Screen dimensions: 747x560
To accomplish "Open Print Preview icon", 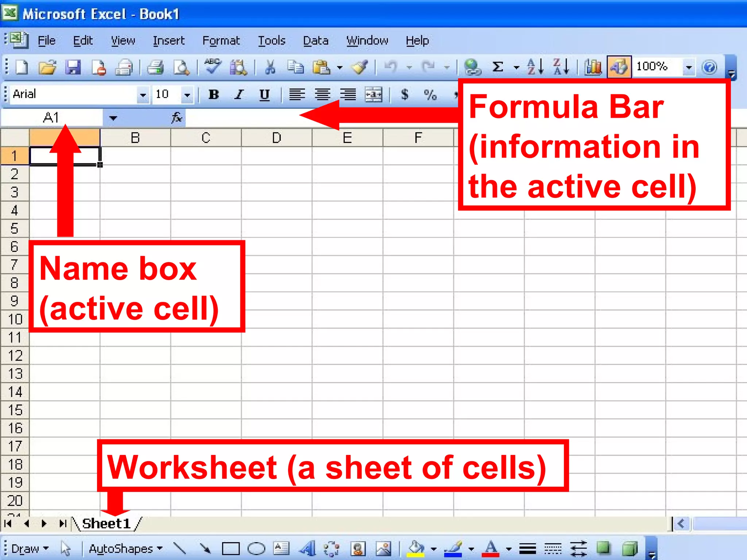I will pyautogui.click(x=181, y=67).
